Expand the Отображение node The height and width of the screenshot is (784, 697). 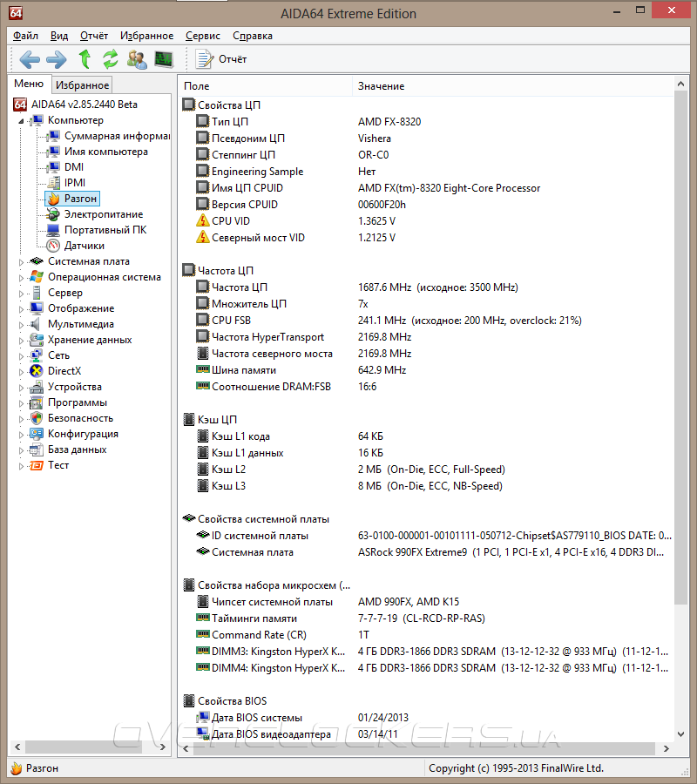21,309
